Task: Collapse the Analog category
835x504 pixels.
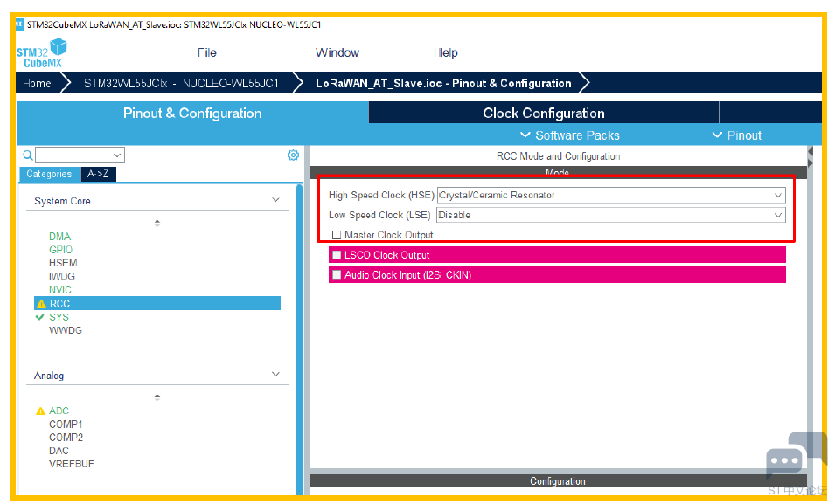Action: point(275,374)
